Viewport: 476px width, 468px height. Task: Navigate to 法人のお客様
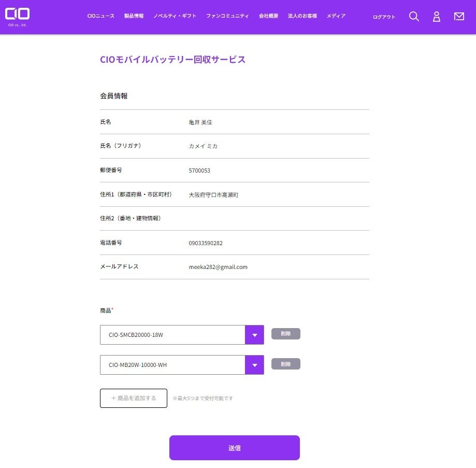click(x=302, y=16)
